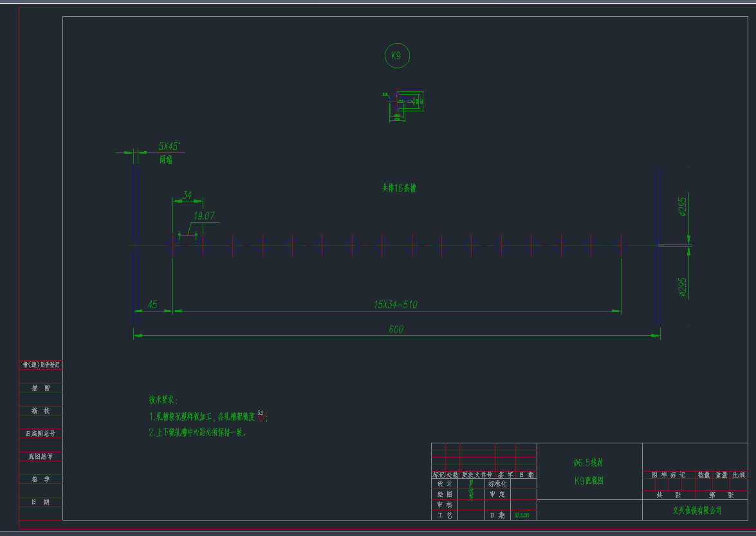
Task: Select the 处数 header cell
Action: (x=453, y=475)
